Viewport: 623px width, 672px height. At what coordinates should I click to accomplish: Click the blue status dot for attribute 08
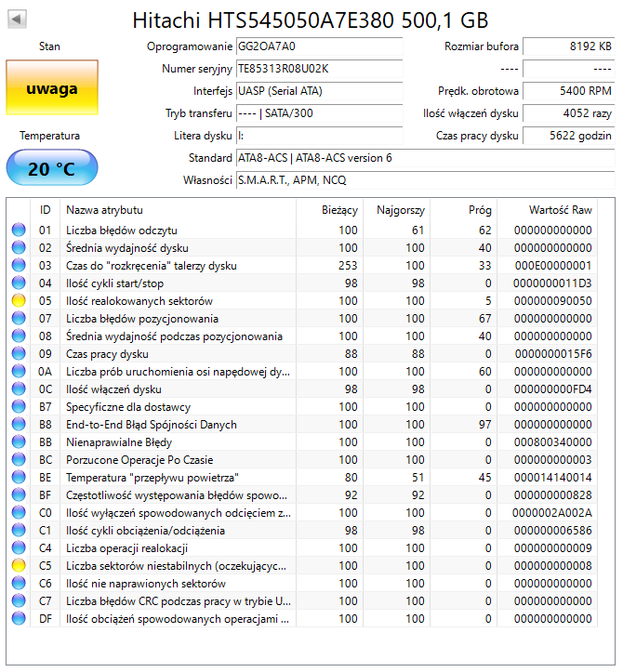pos(19,336)
